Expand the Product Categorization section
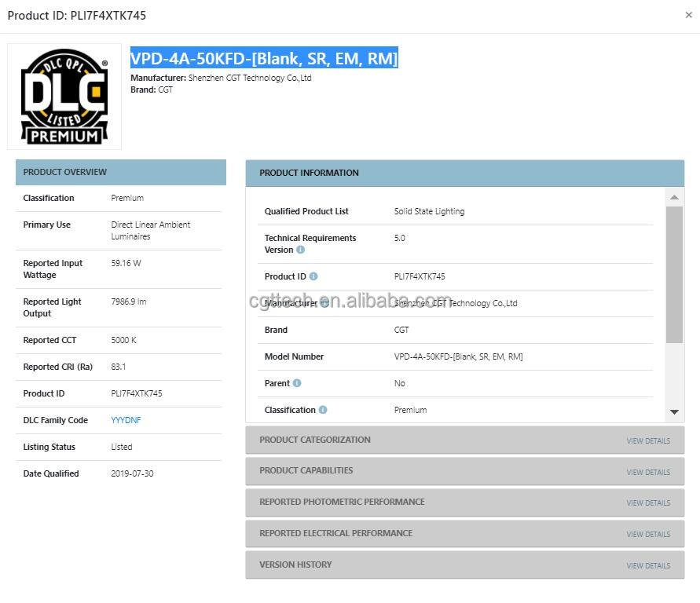The image size is (700, 603). pos(465,440)
